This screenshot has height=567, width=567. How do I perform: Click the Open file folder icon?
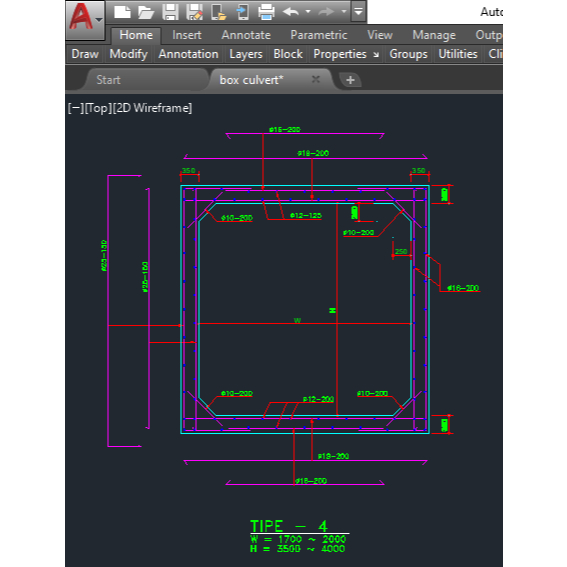point(146,12)
